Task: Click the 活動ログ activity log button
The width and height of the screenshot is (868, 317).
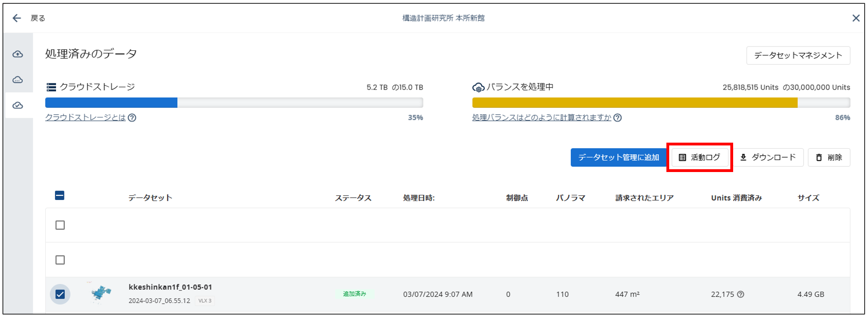Action: pyautogui.click(x=700, y=158)
